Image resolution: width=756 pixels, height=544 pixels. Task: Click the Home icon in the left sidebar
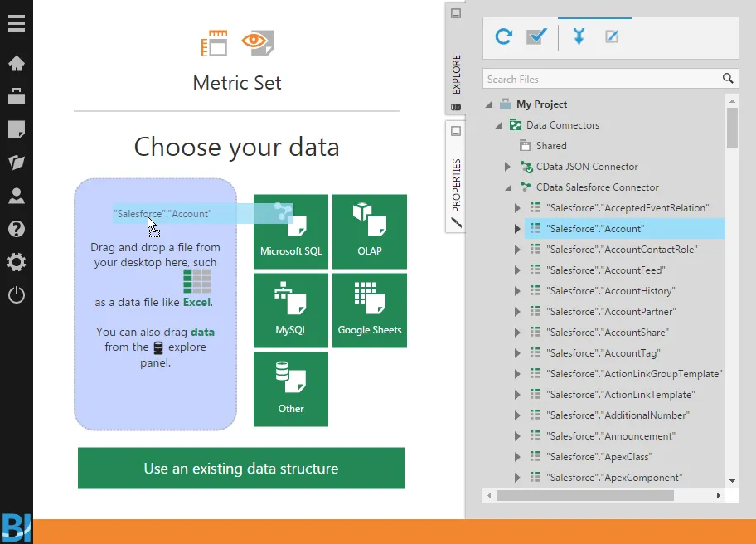[17, 63]
